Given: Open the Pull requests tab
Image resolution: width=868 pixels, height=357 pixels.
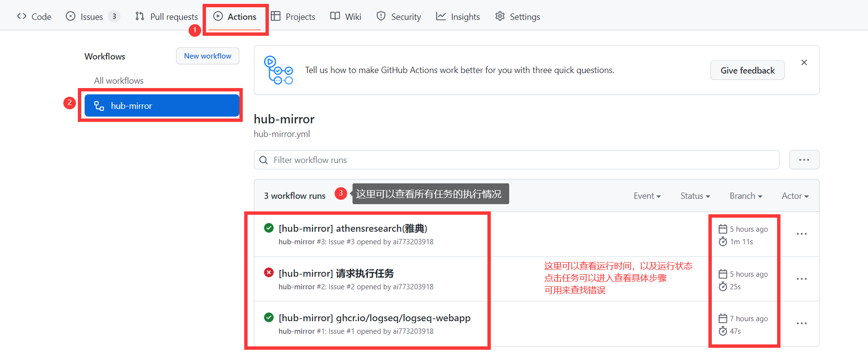Looking at the screenshot, I should click(x=166, y=16).
